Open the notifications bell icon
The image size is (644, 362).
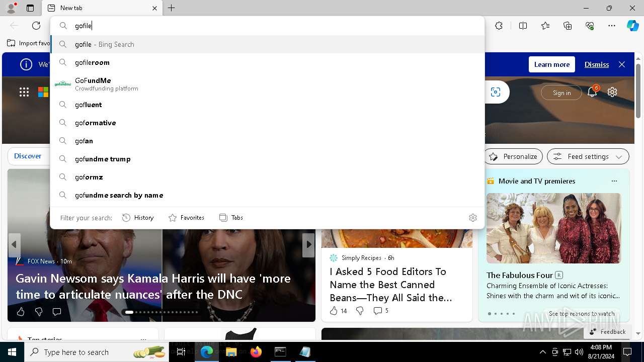[x=592, y=92]
